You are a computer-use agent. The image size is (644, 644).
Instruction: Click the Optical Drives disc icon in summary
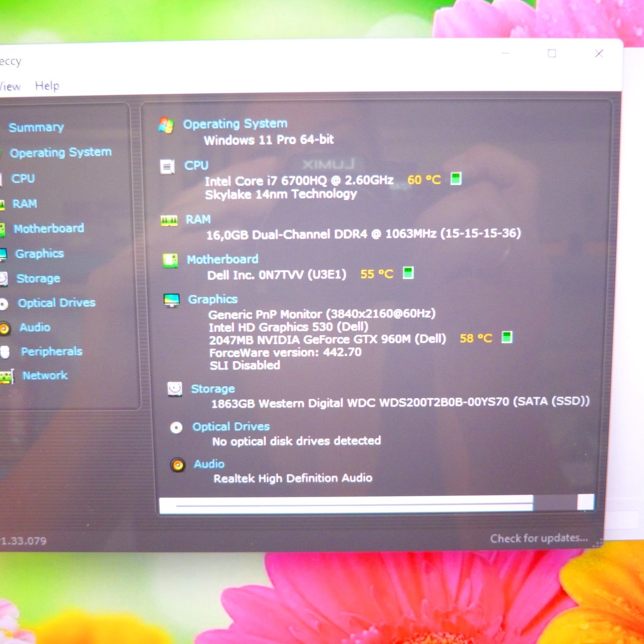point(176,427)
